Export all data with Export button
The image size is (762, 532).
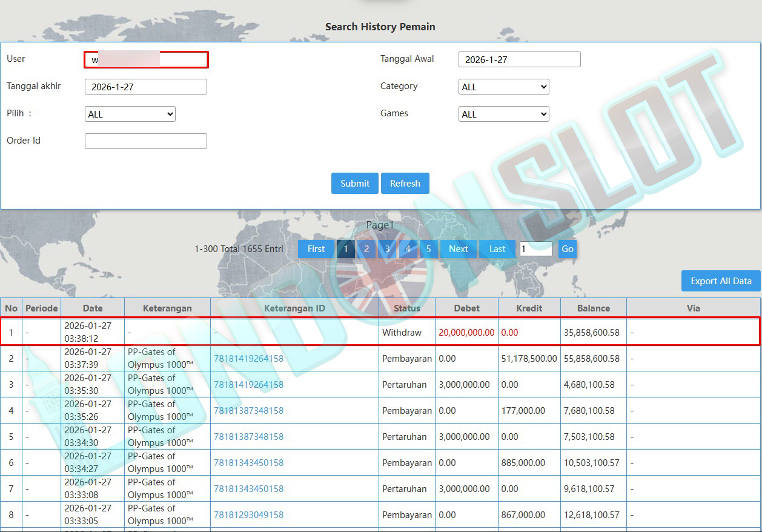click(x=720, y=281)
